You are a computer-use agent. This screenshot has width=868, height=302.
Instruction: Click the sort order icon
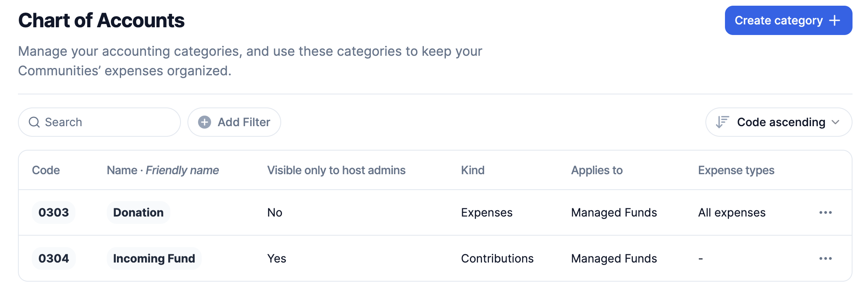point(722,122)
